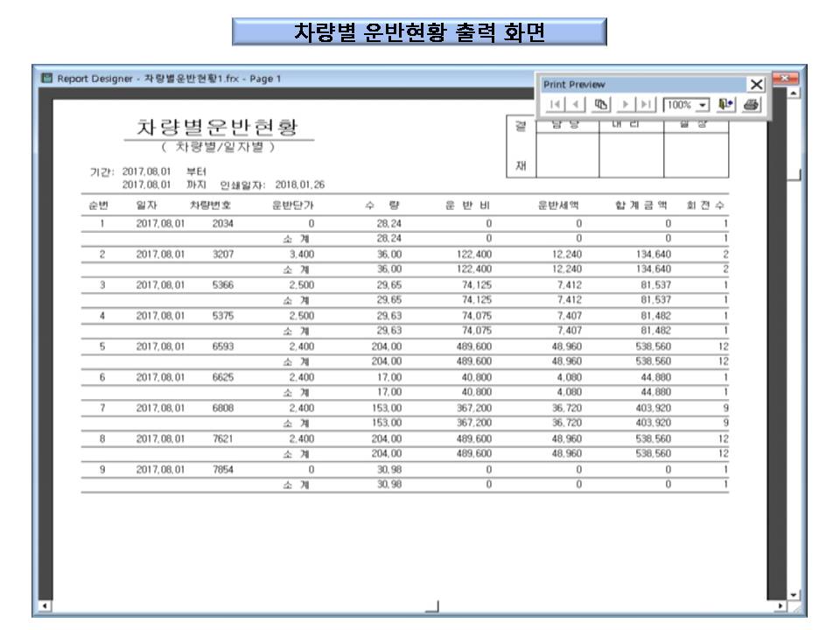Click the 운반단가 column header
Screen dimensions: 840x630
292,205
